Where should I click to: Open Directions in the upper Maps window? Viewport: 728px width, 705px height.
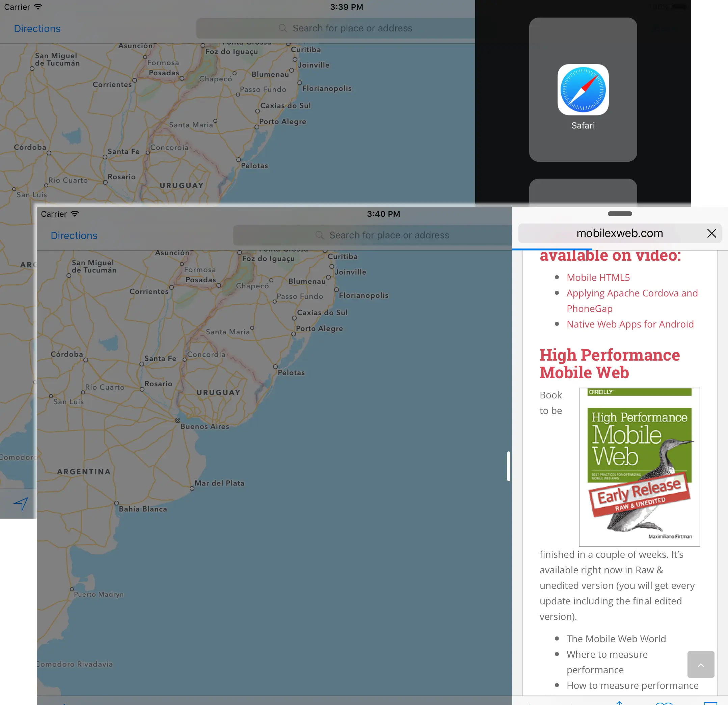point(37,29)
